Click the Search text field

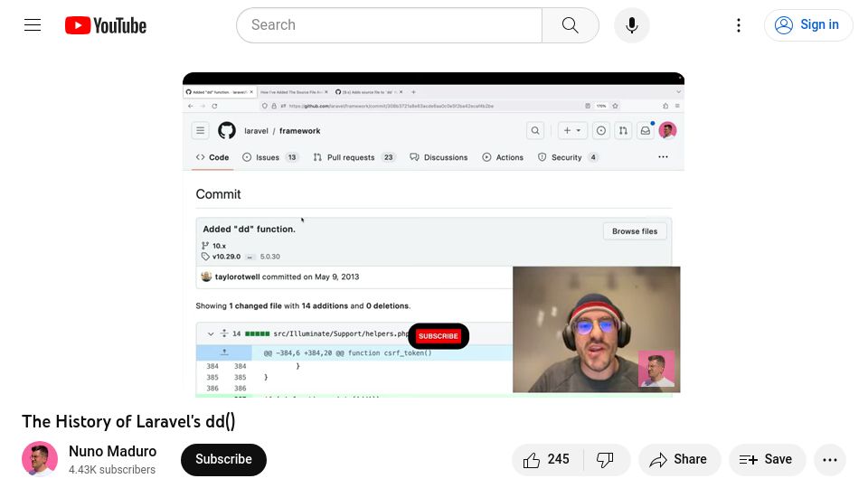click(389, 25)
